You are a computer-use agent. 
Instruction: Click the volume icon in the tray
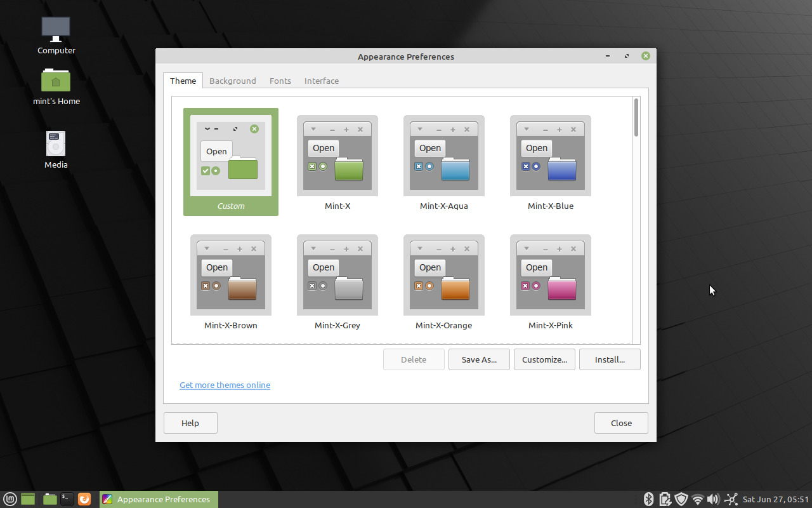[714, 499]
